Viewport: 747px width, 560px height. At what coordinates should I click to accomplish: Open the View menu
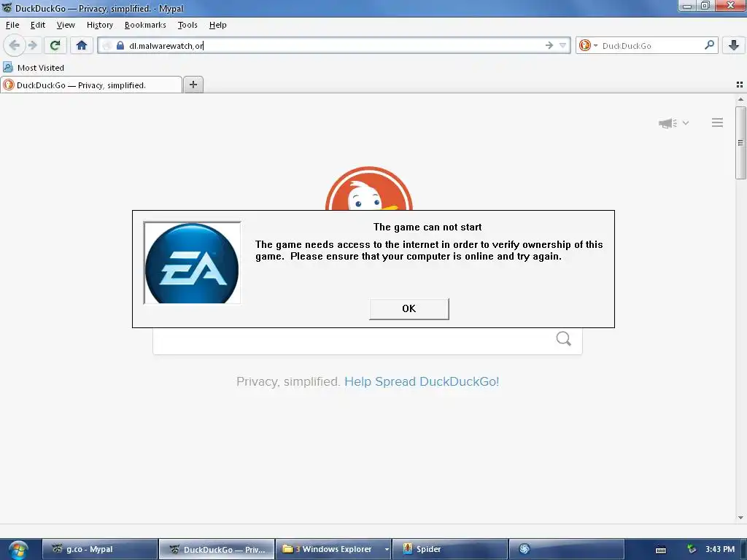(66, 25)
